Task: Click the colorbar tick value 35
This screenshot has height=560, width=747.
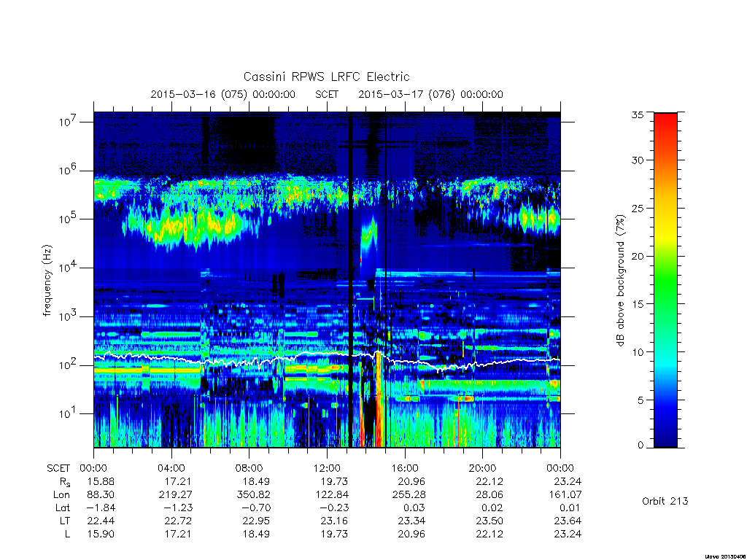Action: [x=638, y=114]
